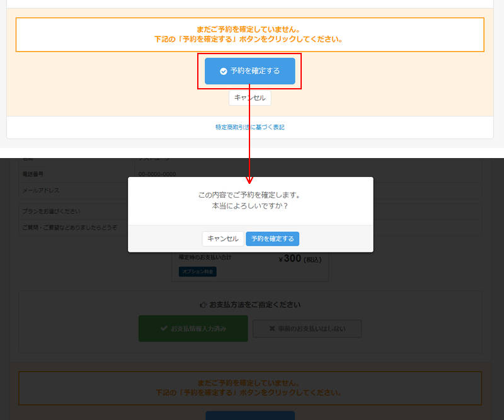Click the キャンセル button below the top confirm button

[x=250, y=98]
